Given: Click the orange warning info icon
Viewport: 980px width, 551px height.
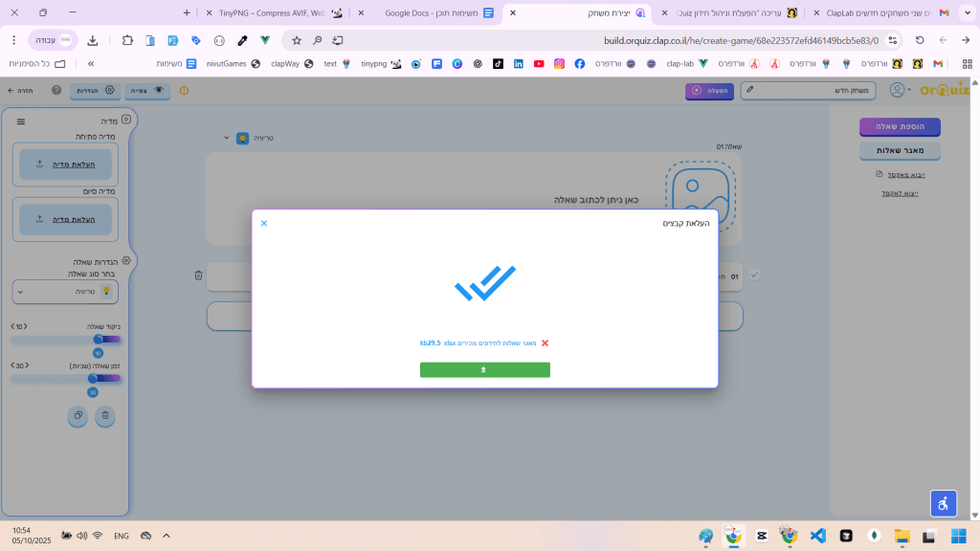Looking at the screenshot, I should [x=185, y=90].
